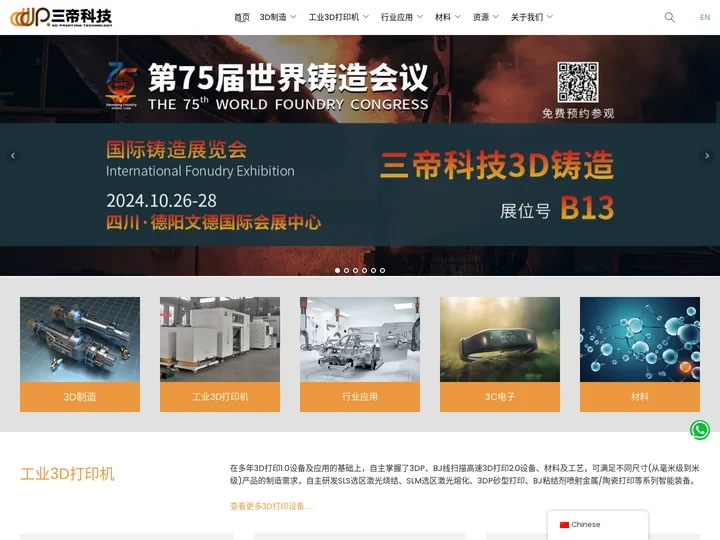Viewport: 720px width, 540px height.
Task: Click orange 工业3D打印机 card label
Action: coord(220,397)
